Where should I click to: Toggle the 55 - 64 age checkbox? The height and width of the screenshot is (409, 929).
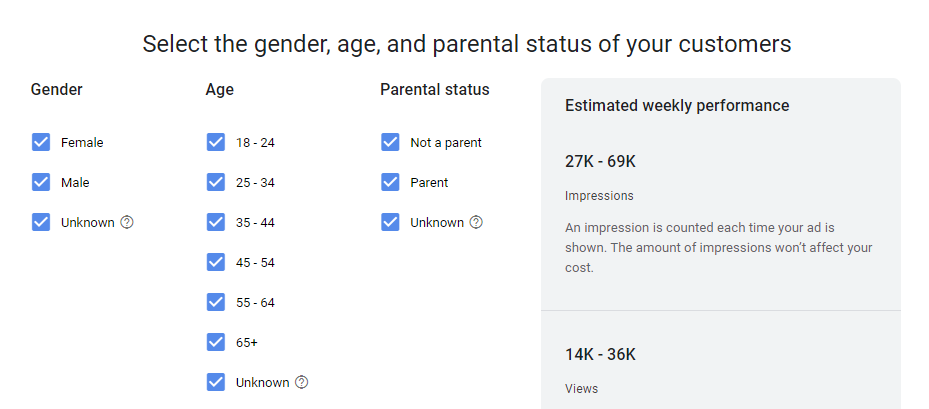[x=216, y=302]
